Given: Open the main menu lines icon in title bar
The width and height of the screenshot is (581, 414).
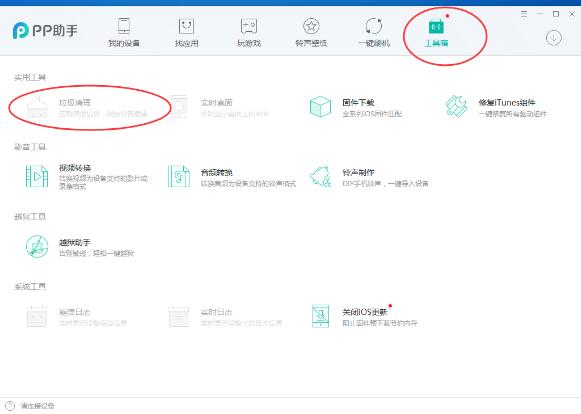Looking at the screenshot, I should click(524, 14).
